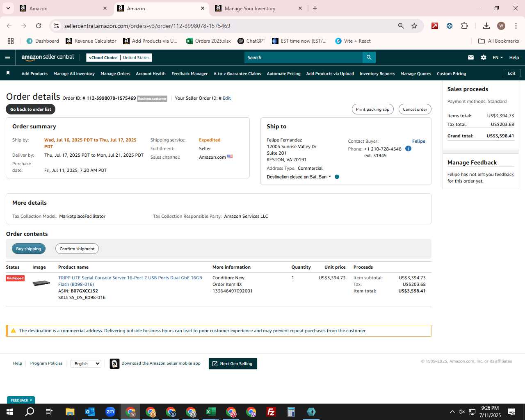
Task: Open Feedback Manager in the navigation bar
Action: tap(189, 74)
